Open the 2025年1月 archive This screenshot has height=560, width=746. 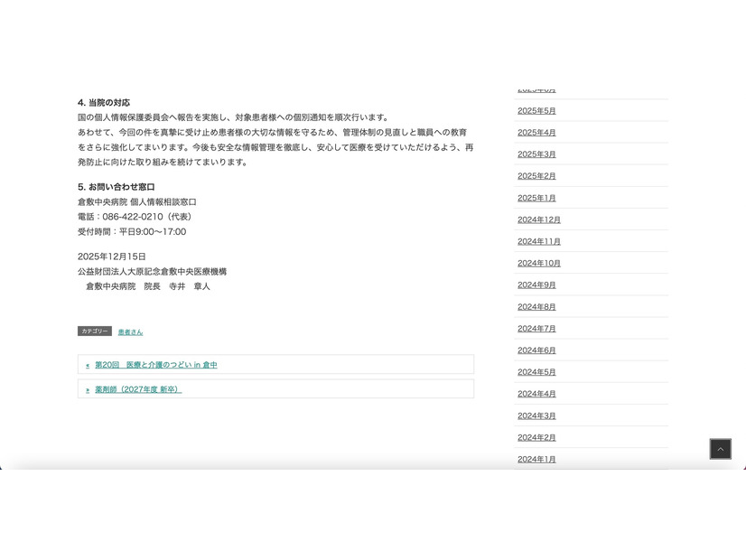[x=536, y=198]
